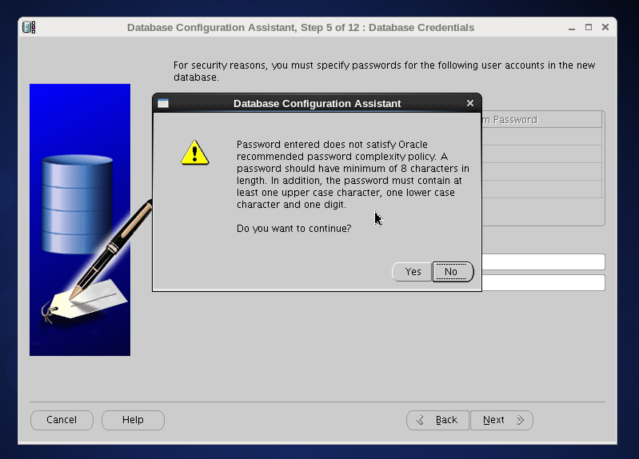Image resolution: width=639 pixels, height=459 pixels.
Task: Click the Confirm Password column header
Action: click(x=540, y=120)
